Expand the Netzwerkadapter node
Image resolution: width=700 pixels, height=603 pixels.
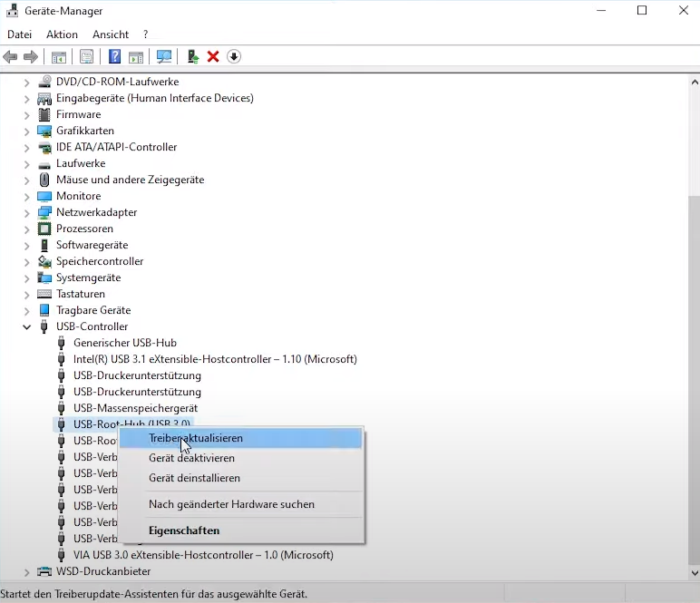click(26, 213)
